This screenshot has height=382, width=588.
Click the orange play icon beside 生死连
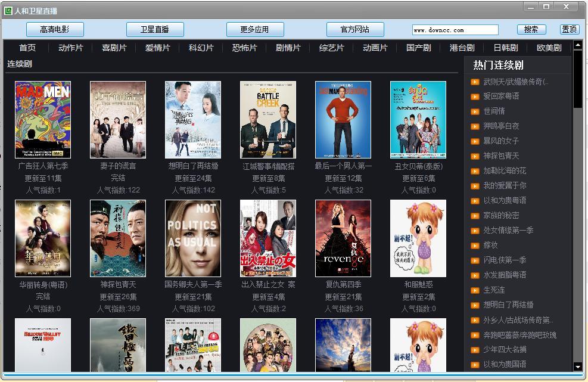[475, 290]
